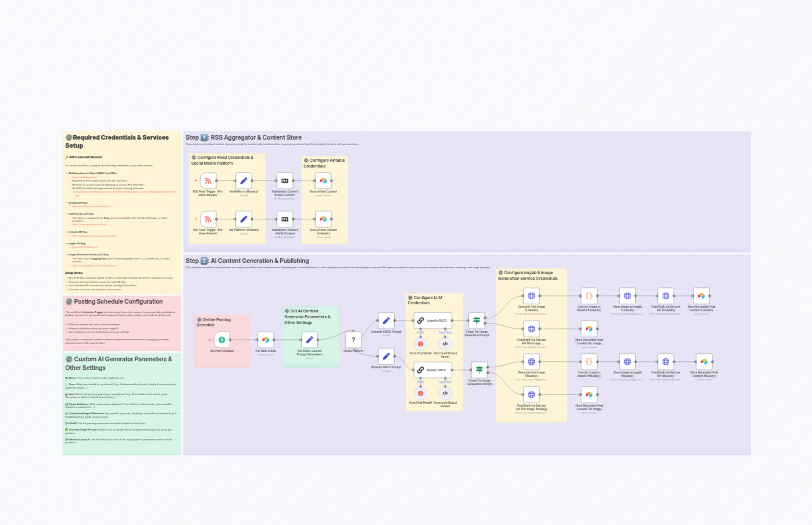
Task: Click the Pull New Article node
Action: (x=266, y=340)
